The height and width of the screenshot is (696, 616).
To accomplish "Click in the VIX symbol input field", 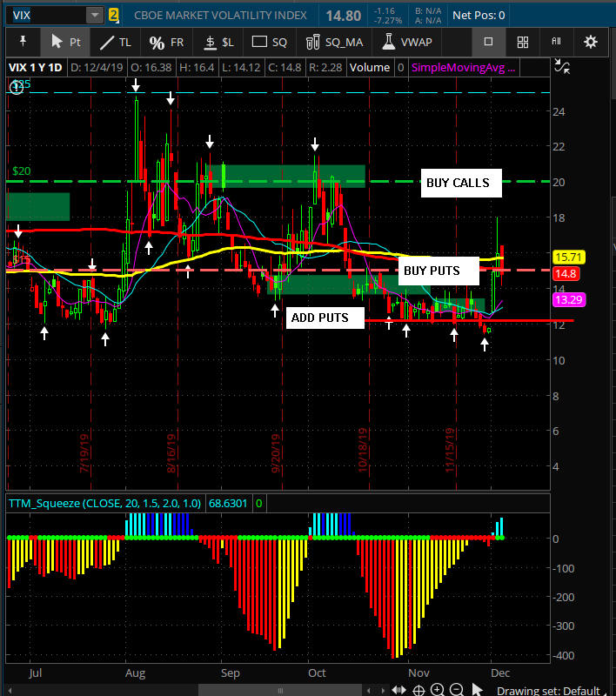I will (x=44, y=15).
